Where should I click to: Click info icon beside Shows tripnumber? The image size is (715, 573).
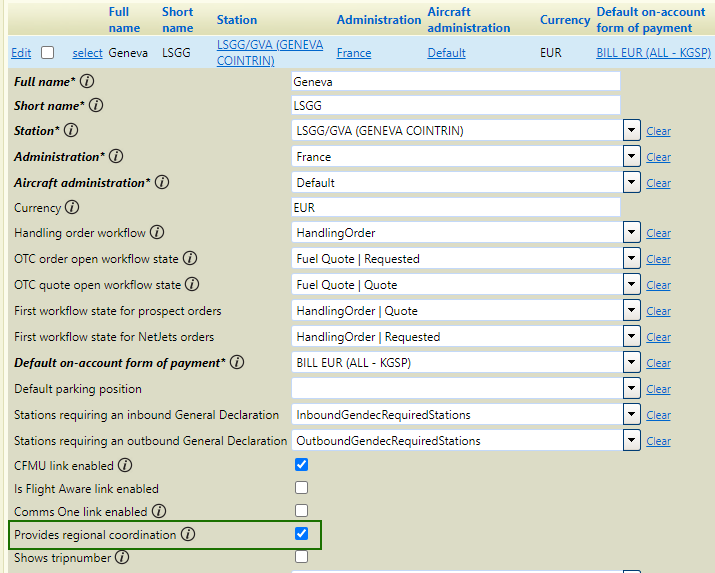coord(122,557)
